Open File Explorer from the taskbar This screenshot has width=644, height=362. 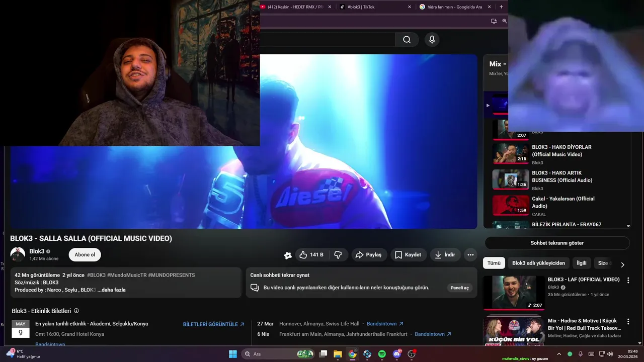tap(338, 354)
